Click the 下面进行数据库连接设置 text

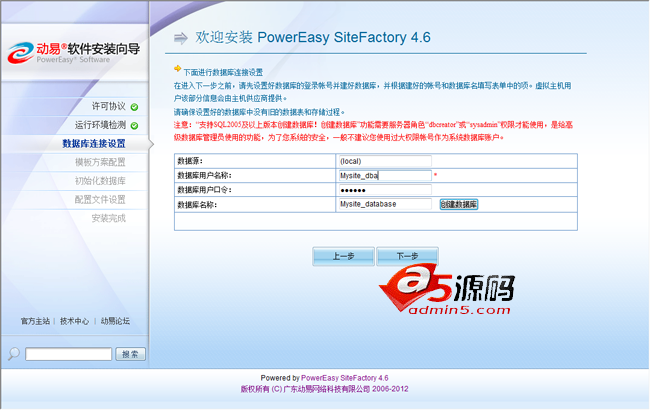(x=223, y=72)
